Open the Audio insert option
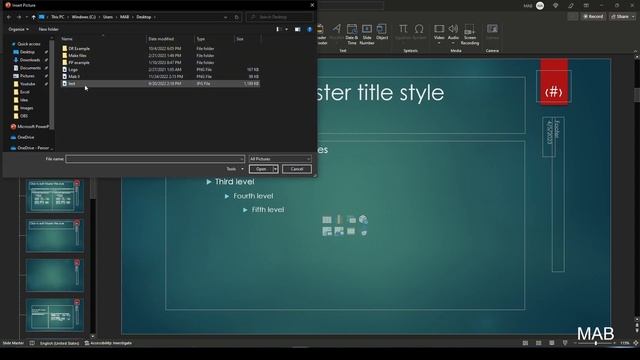 [453, 33]
